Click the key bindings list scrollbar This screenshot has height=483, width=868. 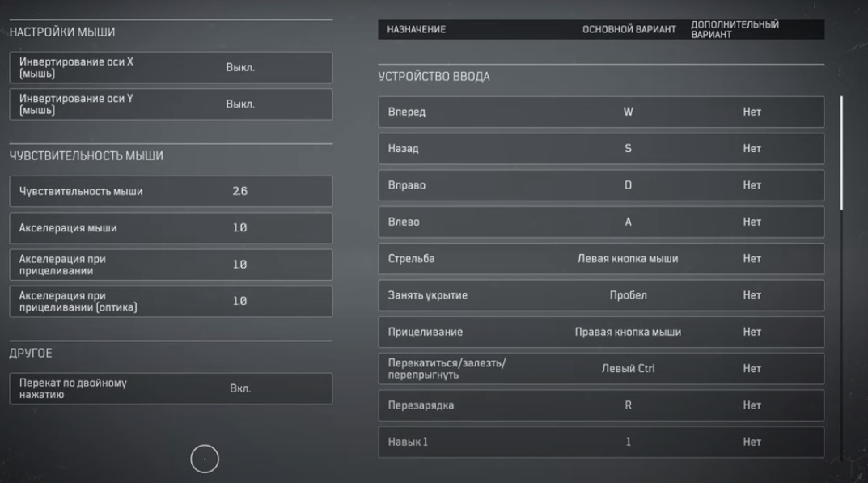pyautogui.click(x=841, y=154)
